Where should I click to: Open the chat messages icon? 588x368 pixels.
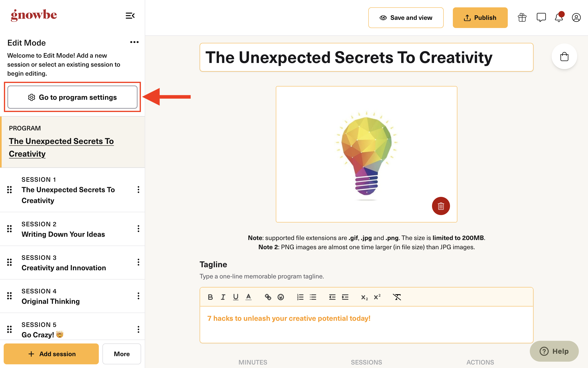[x=541, y=18]
